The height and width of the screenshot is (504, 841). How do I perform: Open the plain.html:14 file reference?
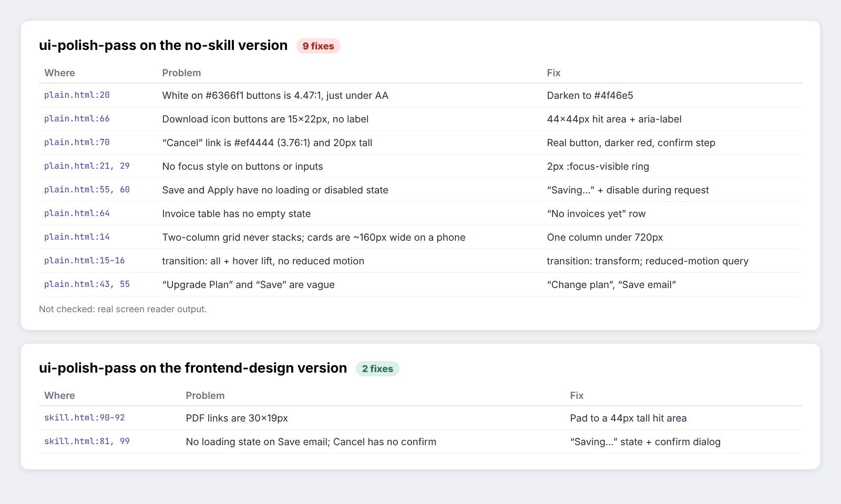(77, 237)
